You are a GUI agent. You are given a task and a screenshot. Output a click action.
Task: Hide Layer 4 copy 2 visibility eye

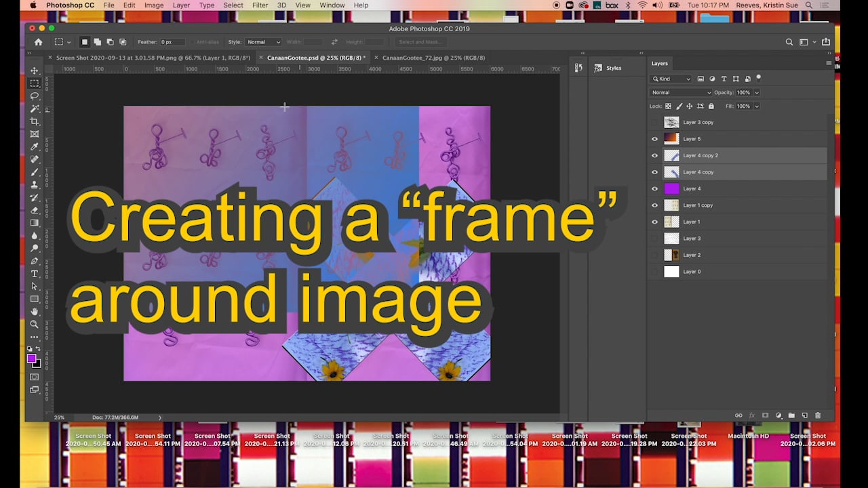coord(654,155)
